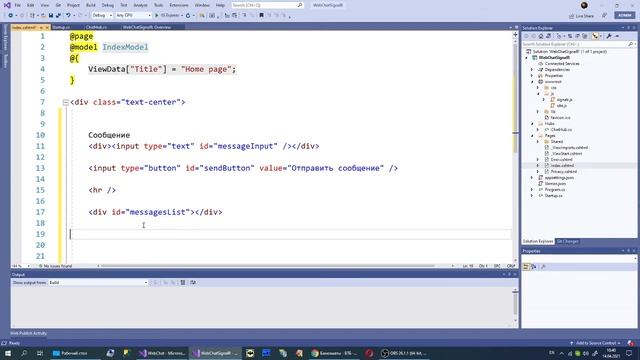Switch to the ChatHub.cs editor tab
640x360 pixels.
pyautogui.click(x=96, y=27)
